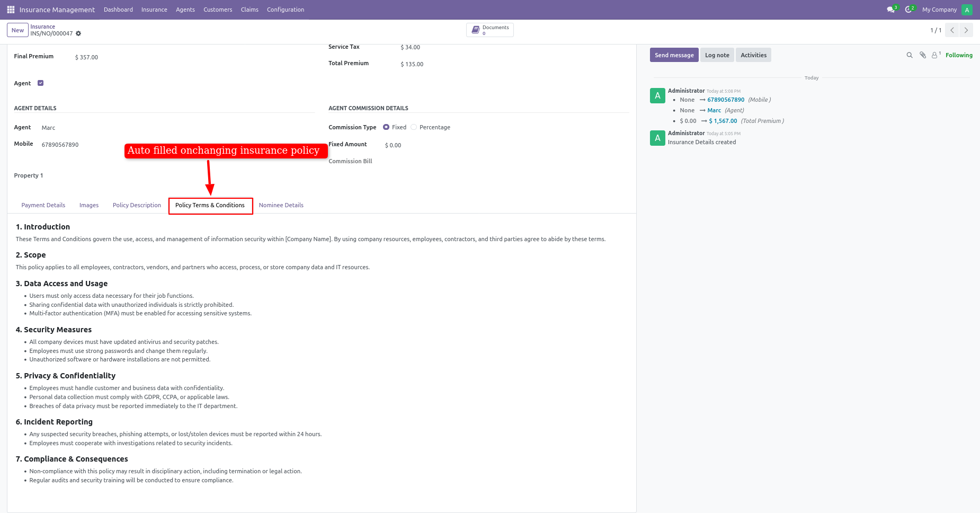Click Insurance Management app title
980x513 pixels.
57,10
